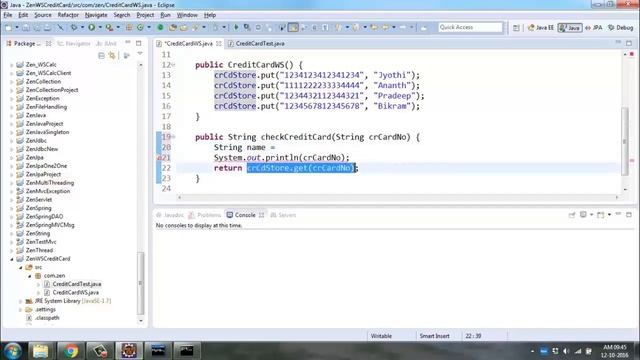Screen dimensions: 640x360
Task: Click the editor vertical scrollbar
Action: click(625, 142)
